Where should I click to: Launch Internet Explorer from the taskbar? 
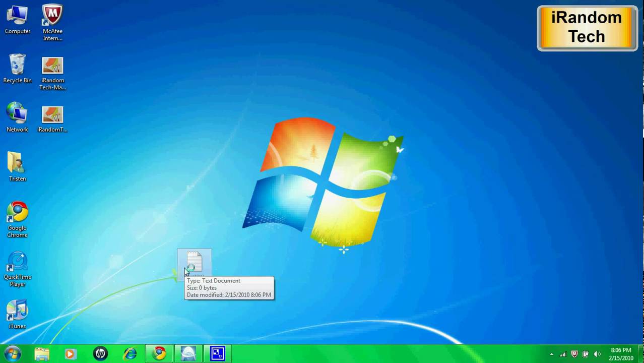[130, 354]
